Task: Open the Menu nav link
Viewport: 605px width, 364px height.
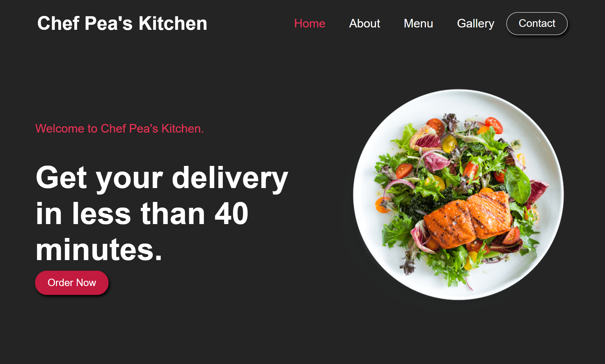Action: 418,23
